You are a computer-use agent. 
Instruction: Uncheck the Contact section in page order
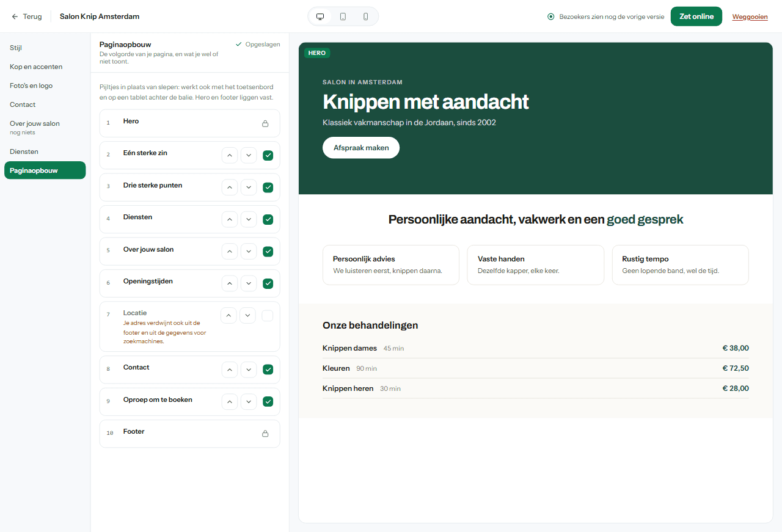pyautogui.click(x=268, y=370)
